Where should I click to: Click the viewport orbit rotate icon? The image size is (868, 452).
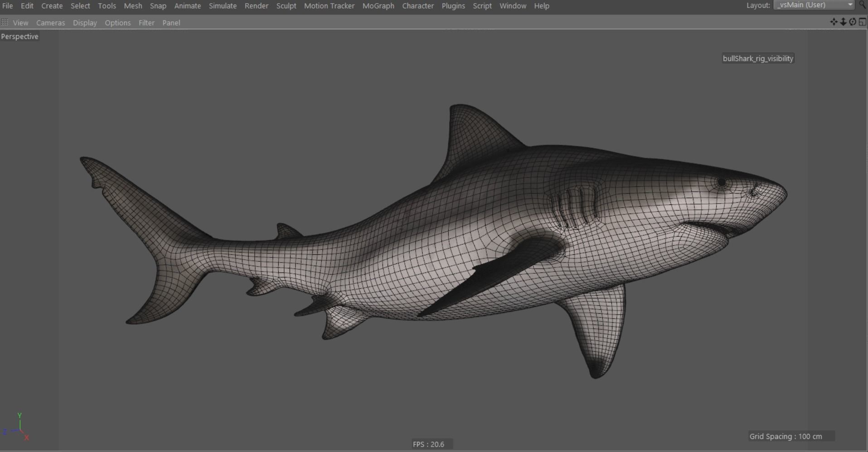pyautogui.click(x=853, y=22)
